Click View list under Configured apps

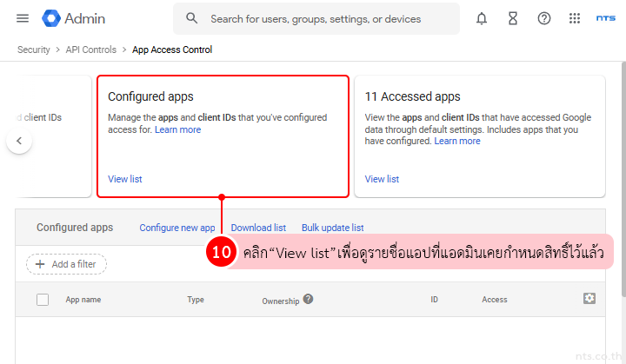click(x=124, y=179)
